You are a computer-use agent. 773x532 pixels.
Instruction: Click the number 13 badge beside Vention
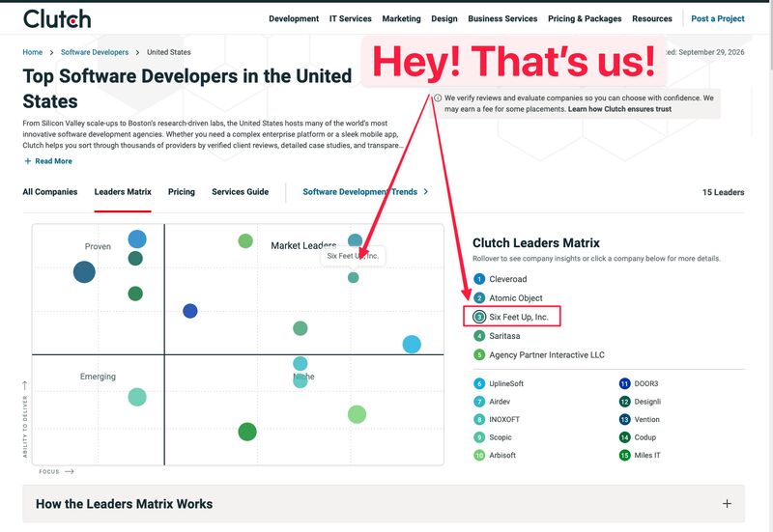coord(624,420)
